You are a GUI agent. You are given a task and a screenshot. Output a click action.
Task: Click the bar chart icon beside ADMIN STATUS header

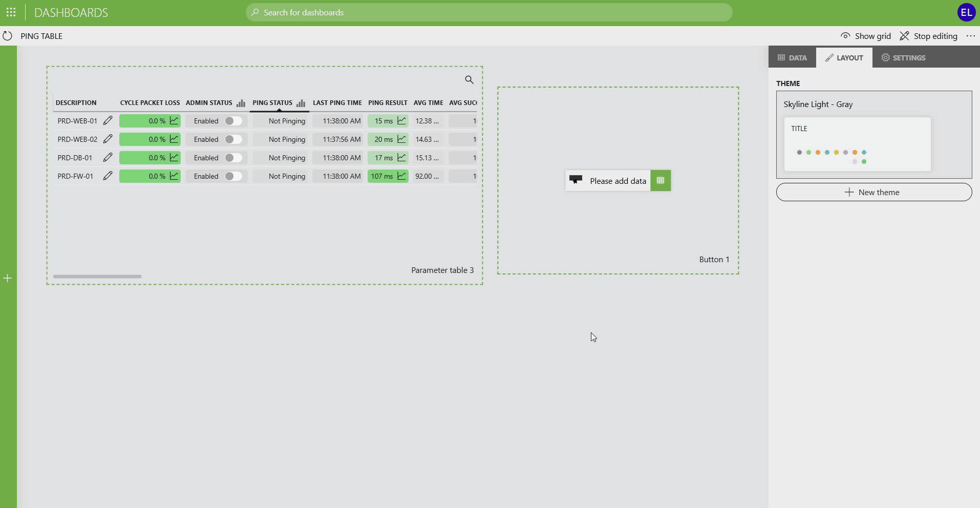(241, 103)
